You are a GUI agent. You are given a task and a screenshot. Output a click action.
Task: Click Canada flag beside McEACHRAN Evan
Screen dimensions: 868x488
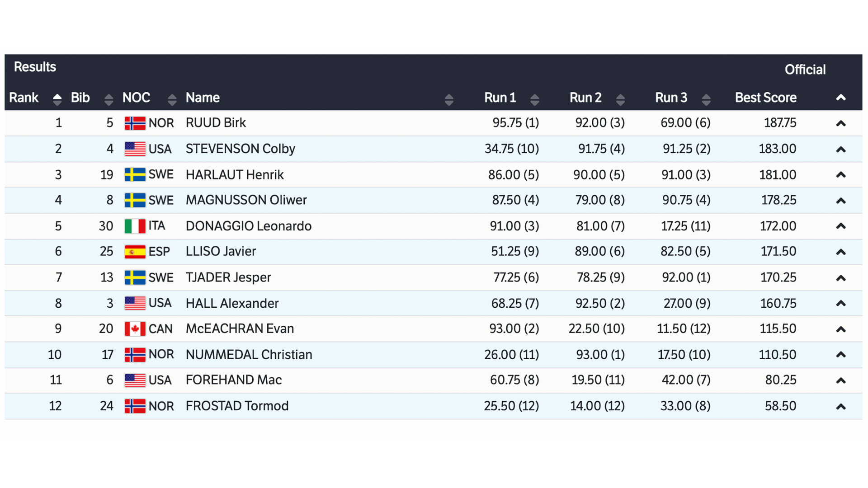135,329
